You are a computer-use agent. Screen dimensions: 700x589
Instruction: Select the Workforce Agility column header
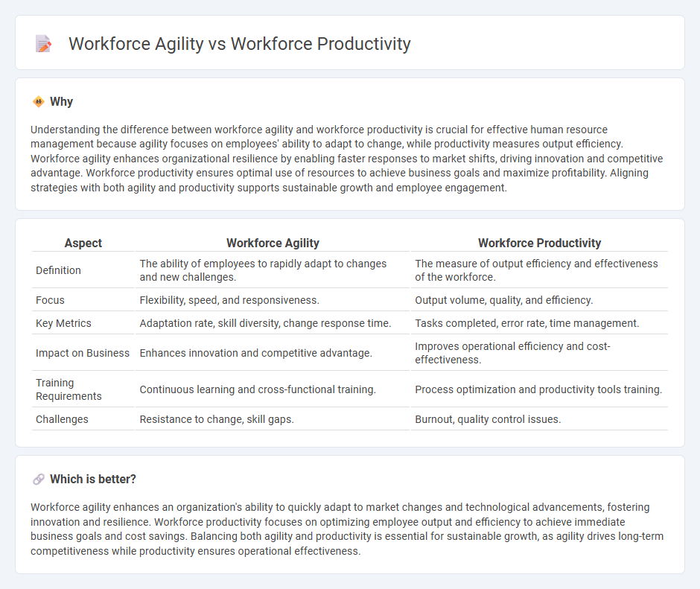pos(273,243)
